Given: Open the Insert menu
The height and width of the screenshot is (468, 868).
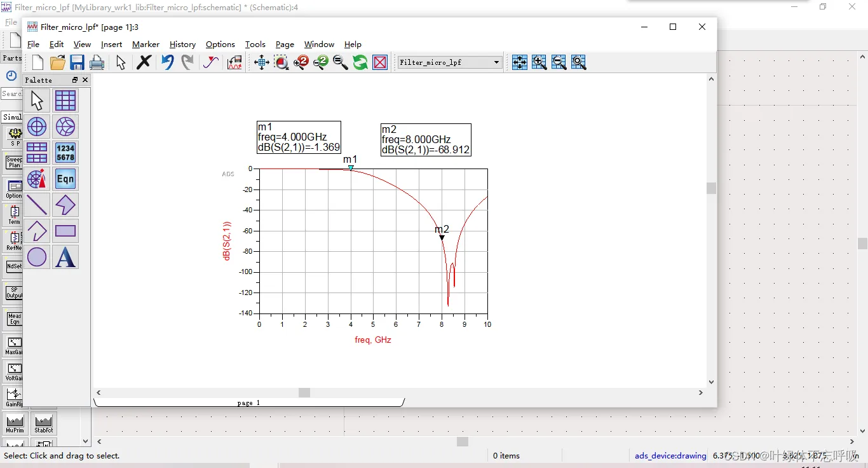Looking at the screenshot, I should [x=111, y=45].
